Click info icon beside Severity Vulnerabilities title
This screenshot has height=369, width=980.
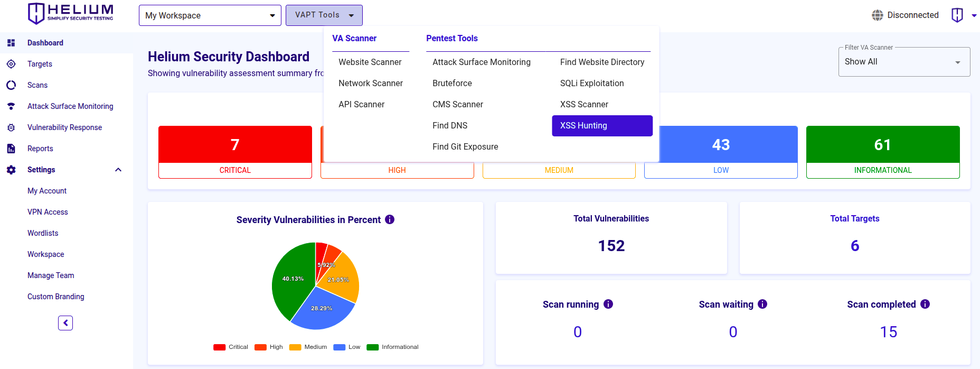(x=390, y=219)
